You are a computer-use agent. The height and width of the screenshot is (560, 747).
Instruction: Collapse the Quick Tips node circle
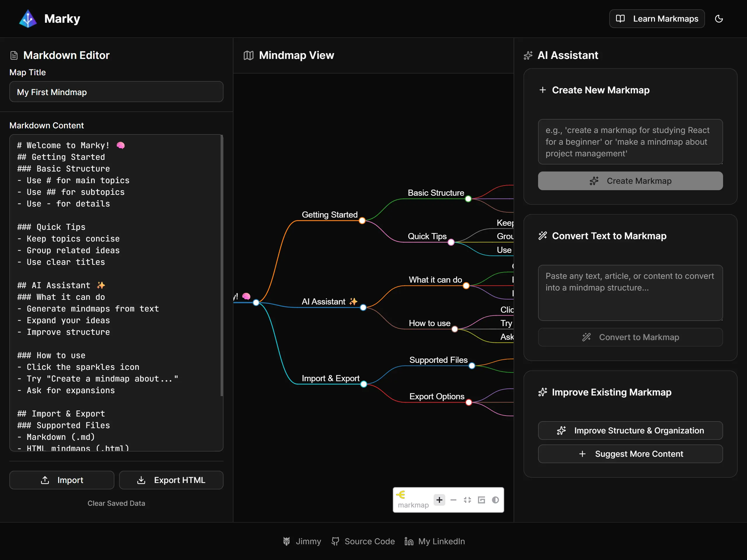click(x=451, y=242)
